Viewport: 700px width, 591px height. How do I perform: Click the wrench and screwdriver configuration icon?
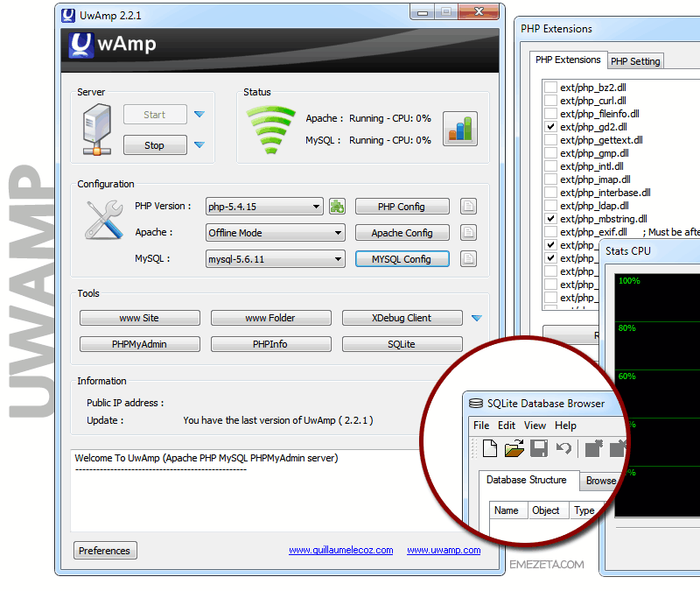click(x=104, y=220)
